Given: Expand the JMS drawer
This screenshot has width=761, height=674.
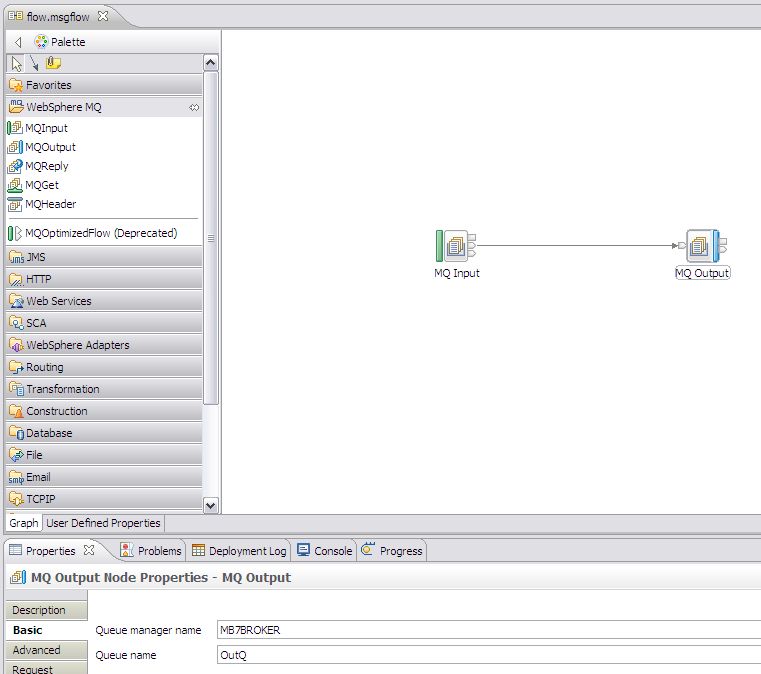Looking at the screenshot, I should [x=104, y=257].
